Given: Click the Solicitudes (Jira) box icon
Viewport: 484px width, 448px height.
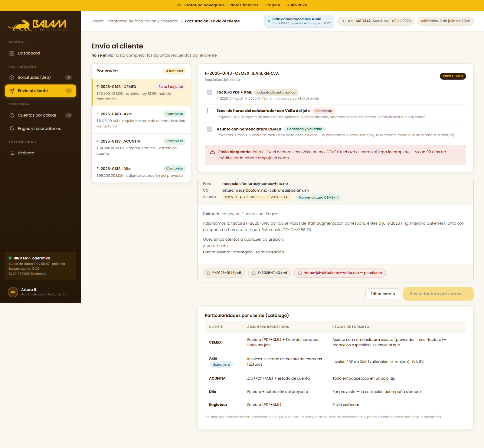Looking at the screenshot, I should coord(12,77).
